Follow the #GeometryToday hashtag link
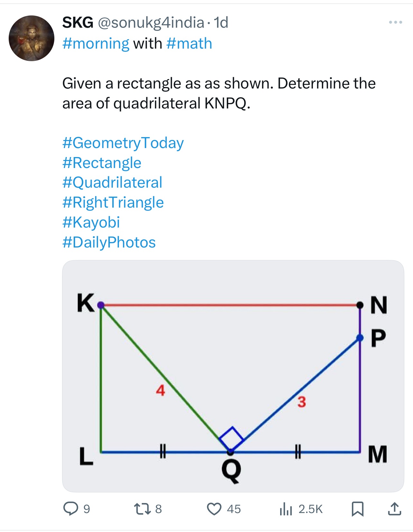 123,143
